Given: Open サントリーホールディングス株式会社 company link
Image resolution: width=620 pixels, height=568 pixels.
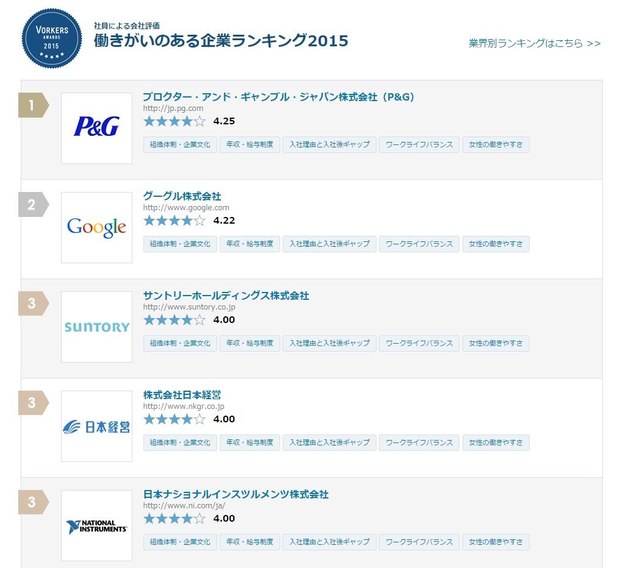Looking at the screenshot, I should tap(226, 296).
